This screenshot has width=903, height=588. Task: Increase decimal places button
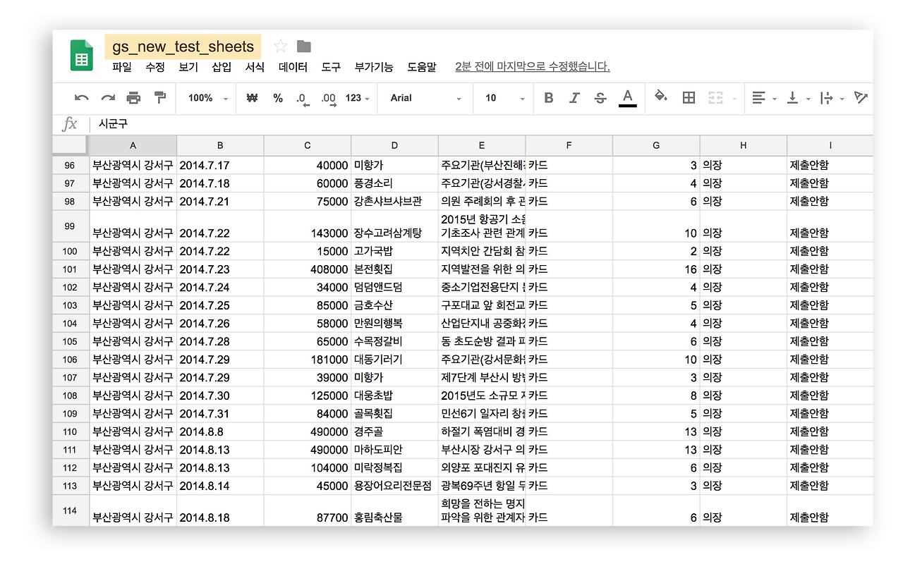point(328,99)
